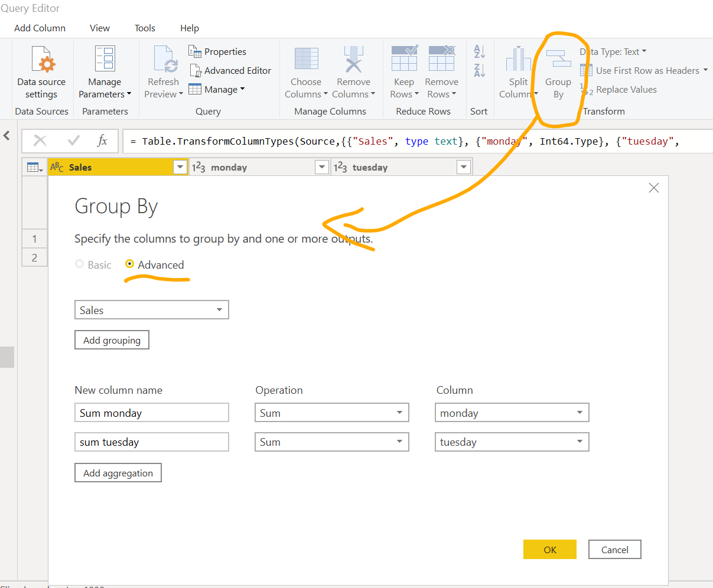The image size is (713, 588).
Task: Open the View ribbon tab
Action: tap(100, 28)
